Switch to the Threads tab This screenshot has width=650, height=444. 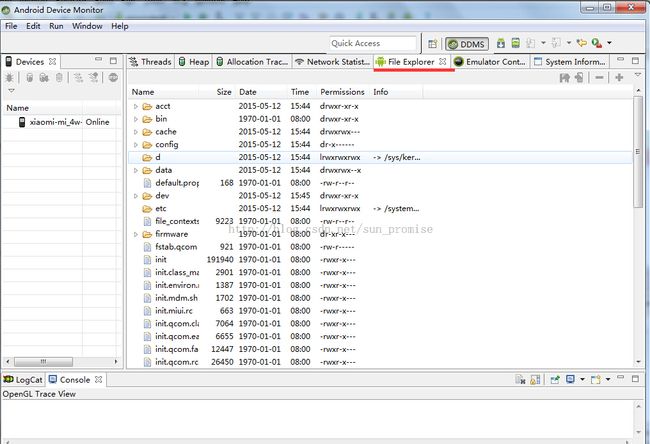150,62
